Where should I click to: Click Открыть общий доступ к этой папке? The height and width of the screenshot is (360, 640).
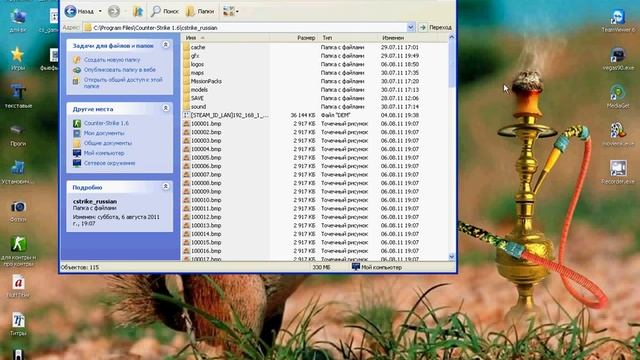(123, 83)
